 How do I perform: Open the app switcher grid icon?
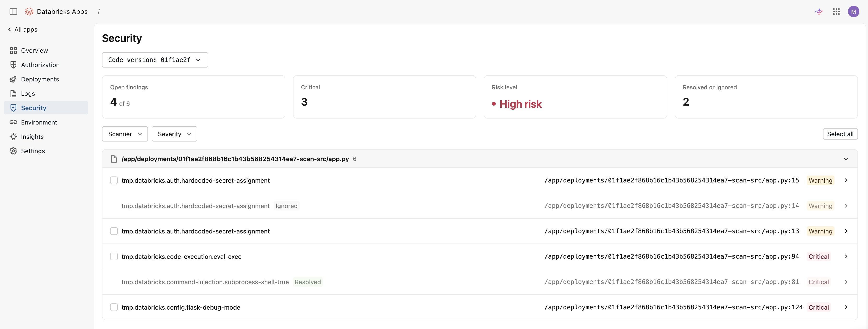[x=836, y=11]
